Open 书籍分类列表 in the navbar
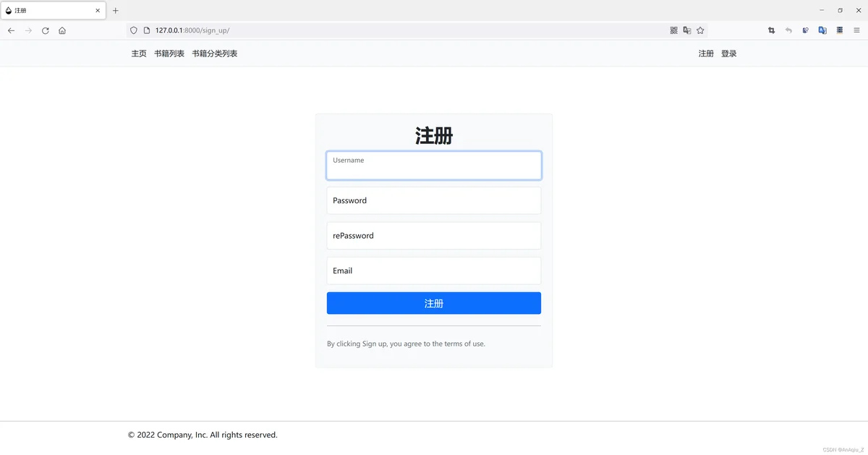 [215, 54]
